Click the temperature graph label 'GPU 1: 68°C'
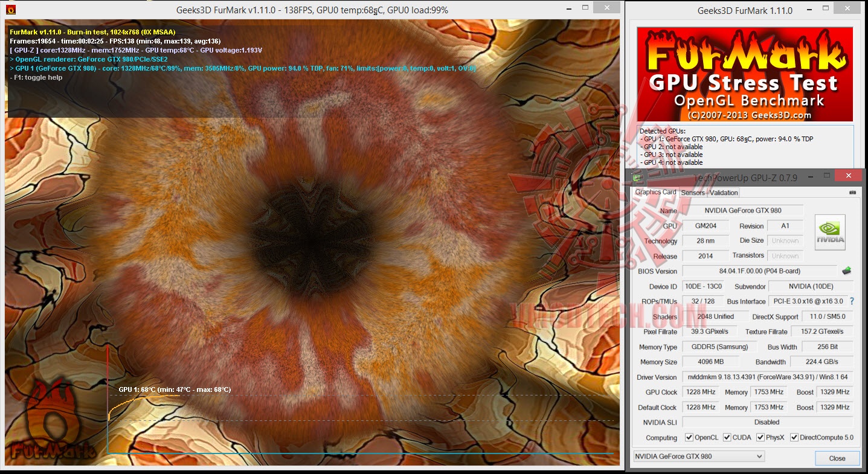This screenshot has height=474, width=868. tap(175, 389)
